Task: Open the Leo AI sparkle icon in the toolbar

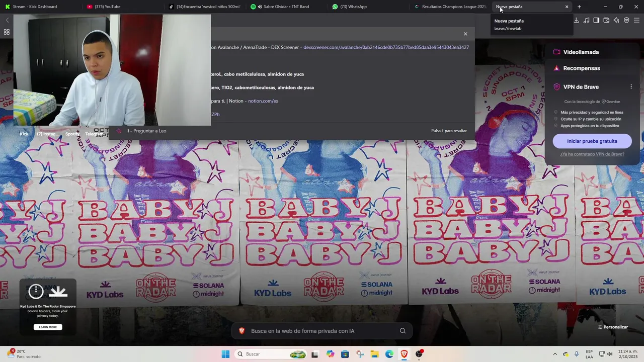Action: 616,20
